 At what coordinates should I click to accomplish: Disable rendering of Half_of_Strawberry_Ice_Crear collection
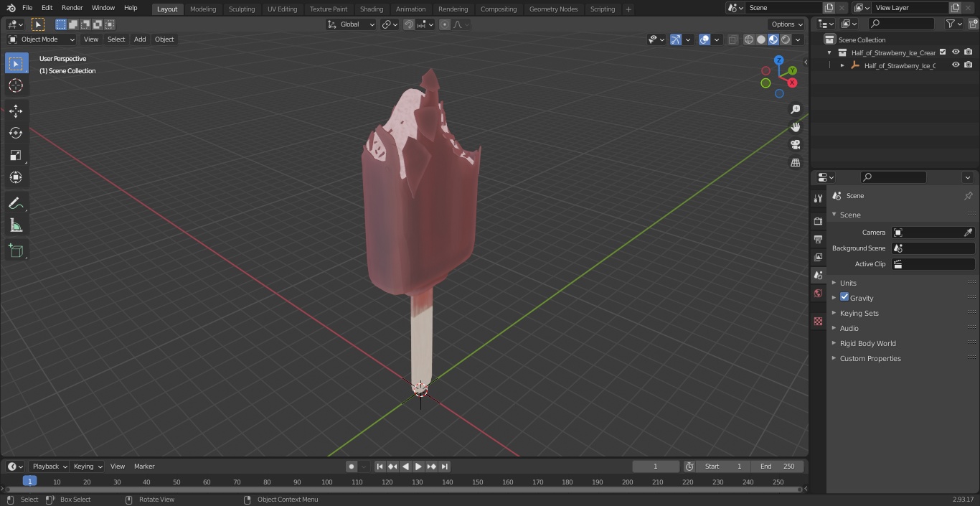click(x=969, y=52)
